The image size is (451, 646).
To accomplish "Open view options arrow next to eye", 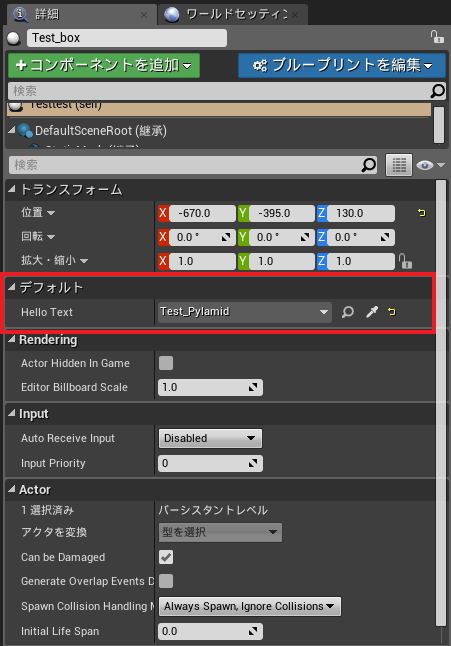I will tap(441, 165).
